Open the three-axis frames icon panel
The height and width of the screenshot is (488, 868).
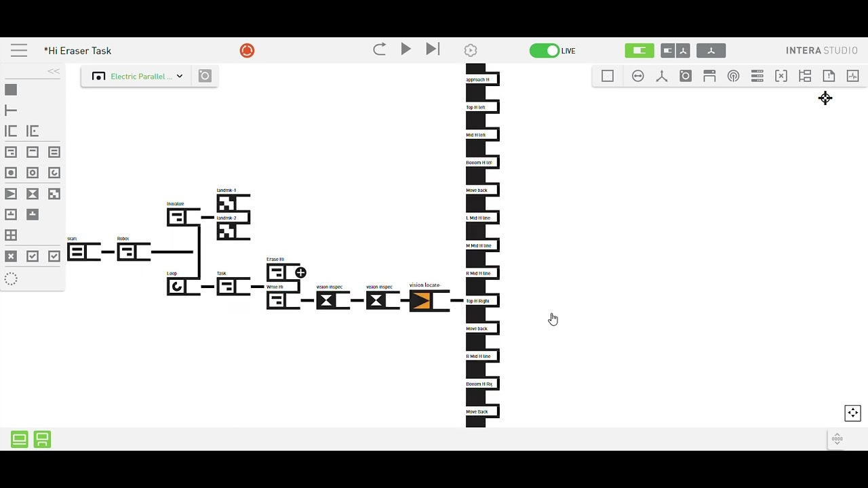(x=662, y=76)
